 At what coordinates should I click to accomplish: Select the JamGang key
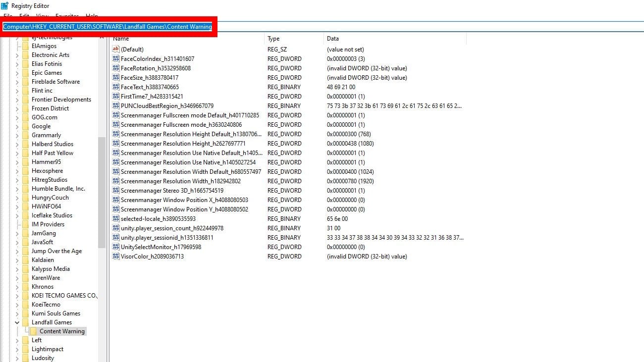click(44, 233)
